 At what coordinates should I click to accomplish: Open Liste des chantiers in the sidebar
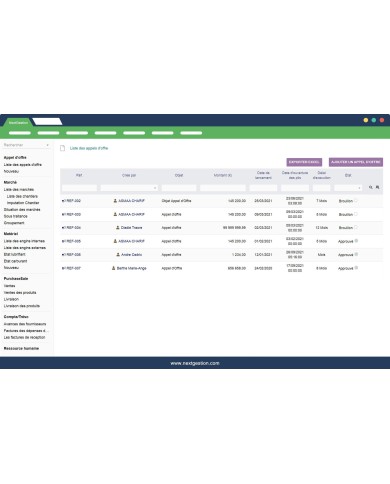[x=22, y=196]
